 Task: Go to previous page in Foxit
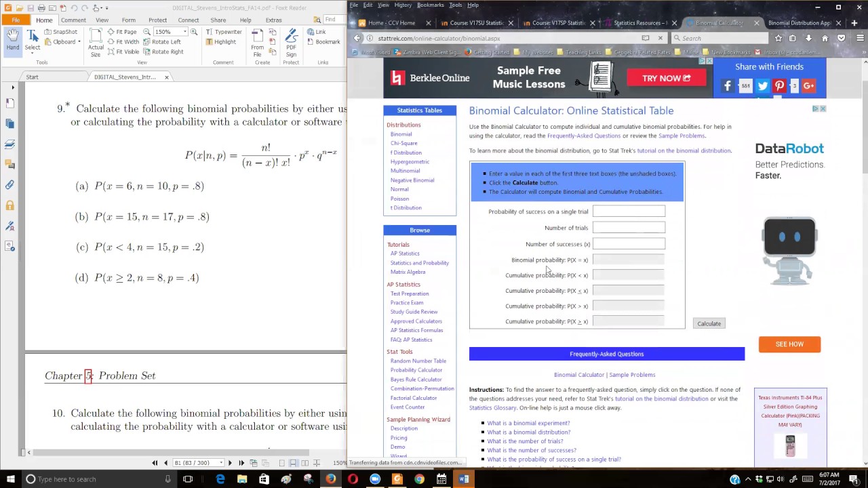coord(165,463)
